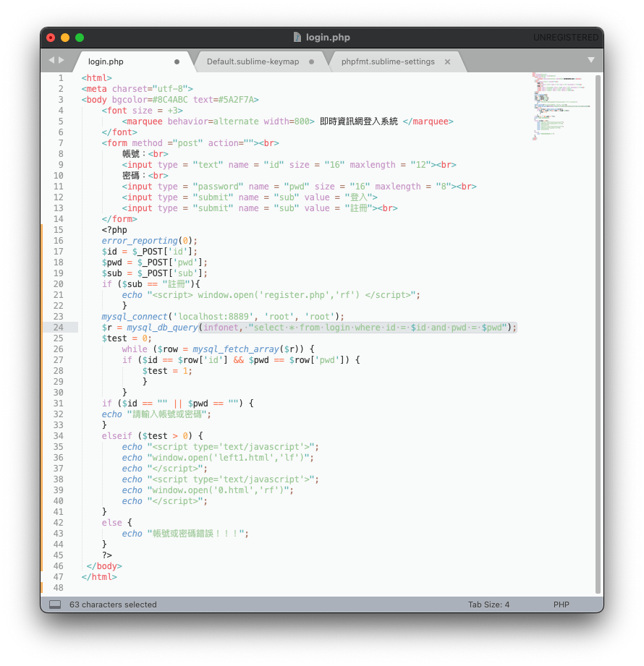The height and width of the screenshot is (666, 644).
Task: Change syntax via PHP status item
Action: 561,605
